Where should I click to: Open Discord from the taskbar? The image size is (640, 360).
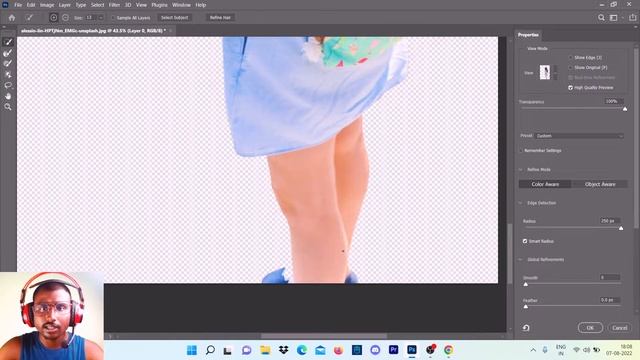click(375, 350)
